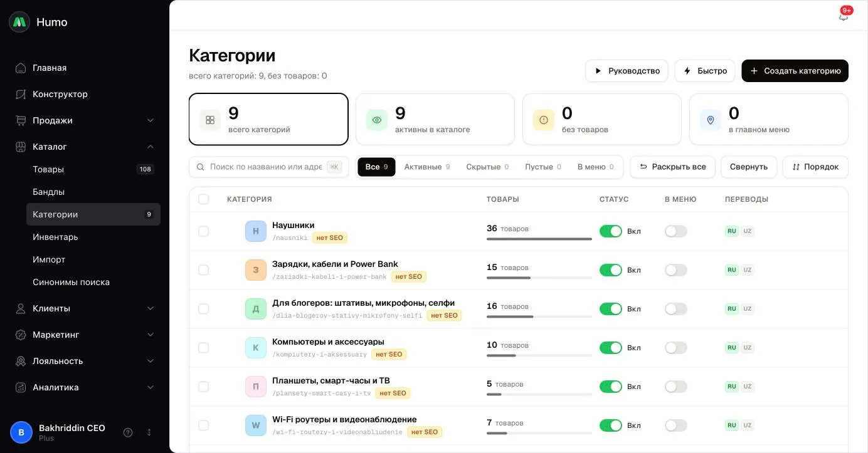Image resolution: width=868 pixels, height=453 pixels.
Task: Disable the status toggle for Компьютеры и аксессуары
Action: pos(611,348)
